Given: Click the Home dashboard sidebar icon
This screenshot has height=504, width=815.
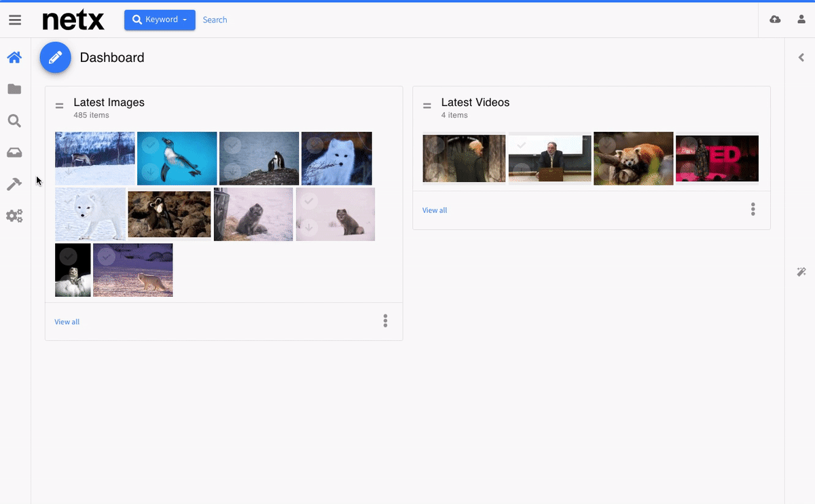Looking at the screenshot, I should point(14,57).
